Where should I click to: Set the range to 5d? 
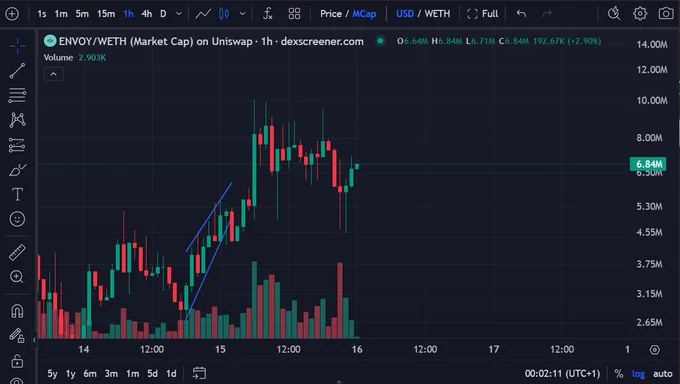point(153,374)
